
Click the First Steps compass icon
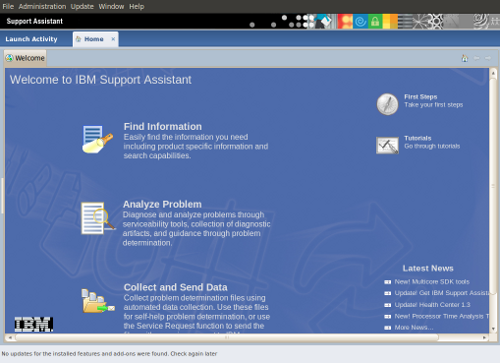387,104
